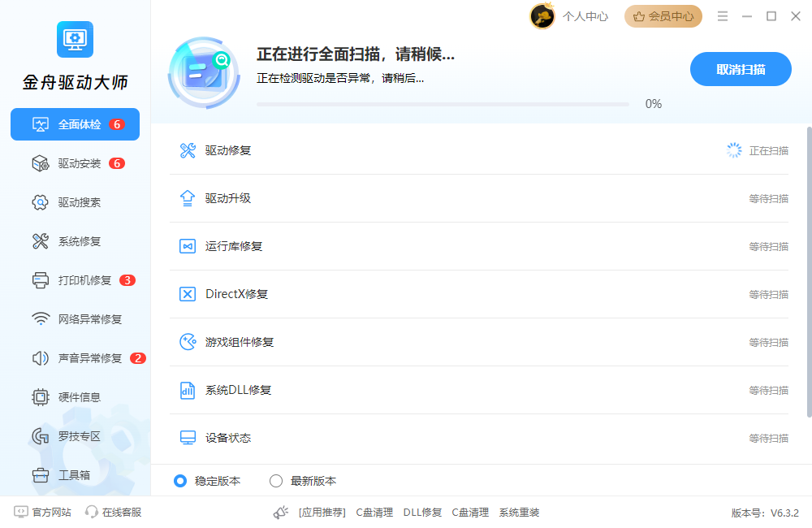Click 等待扫描 on DirectX修复 row
The image size is (812, 528).
click(768, 294)
